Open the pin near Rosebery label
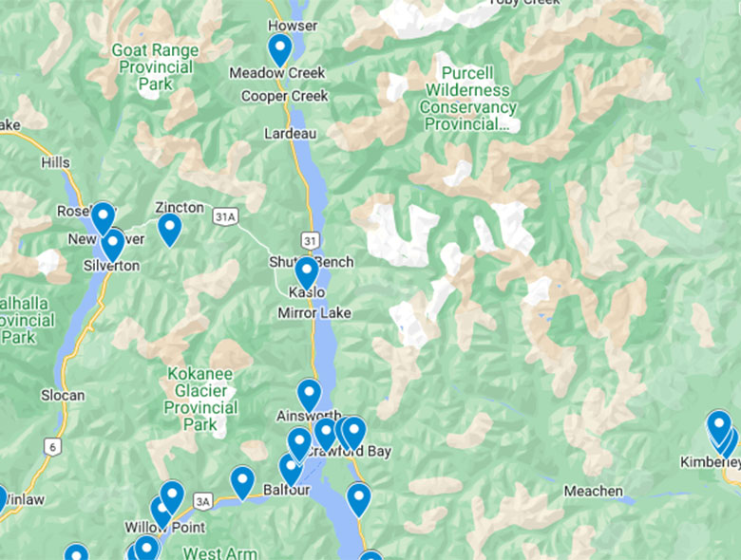Screen dimensions: 741x560 coord(103,218)
